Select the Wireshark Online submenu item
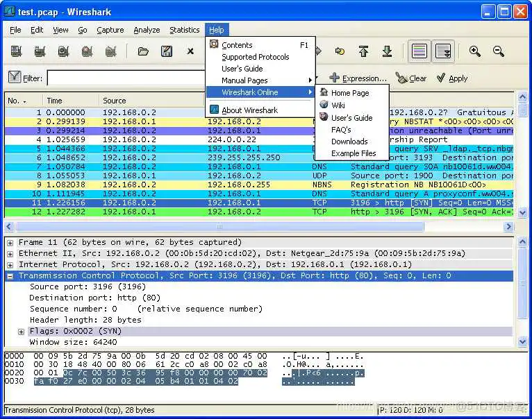The image size is (532, 419). click(x=260, y=92)
